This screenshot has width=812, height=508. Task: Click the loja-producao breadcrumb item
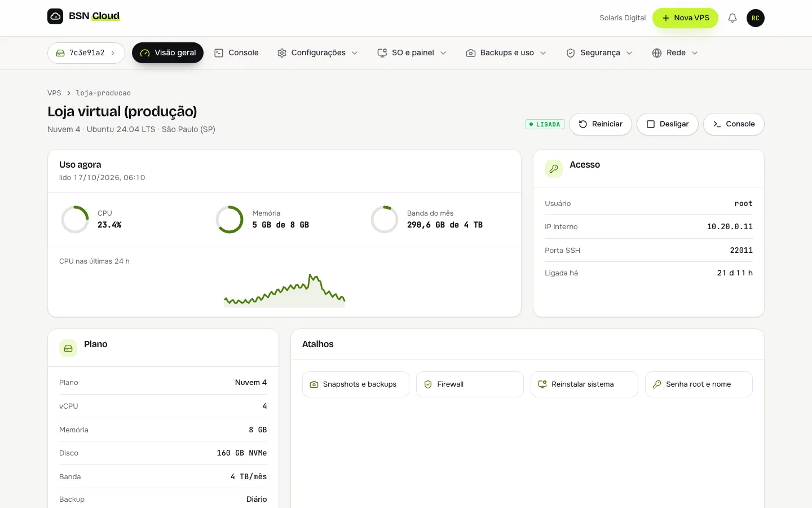(103, 93)
